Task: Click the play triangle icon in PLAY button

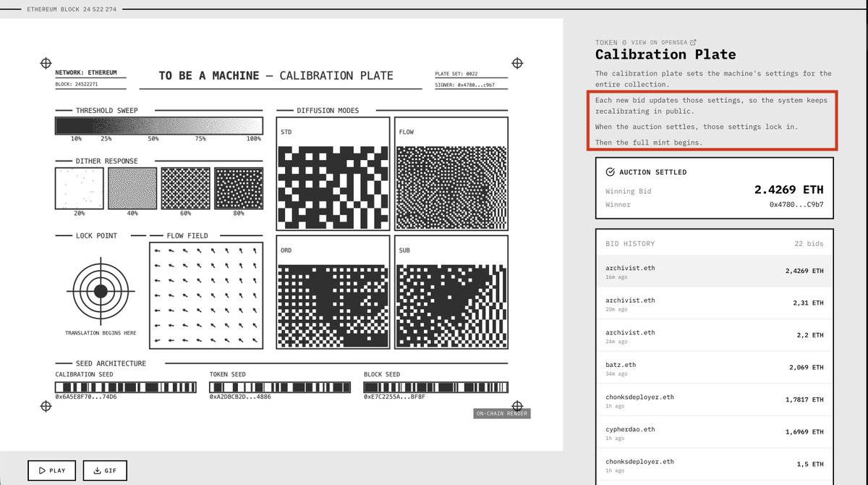Action: (41, 471)
